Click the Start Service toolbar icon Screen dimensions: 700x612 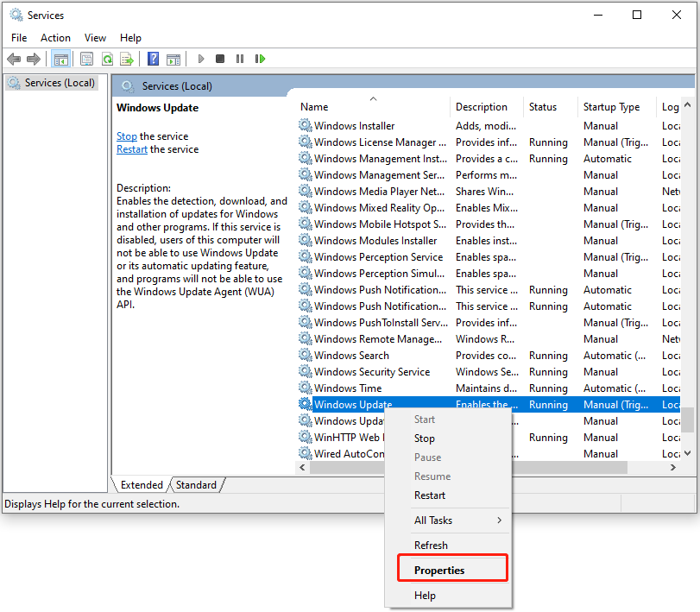(200, 59)
